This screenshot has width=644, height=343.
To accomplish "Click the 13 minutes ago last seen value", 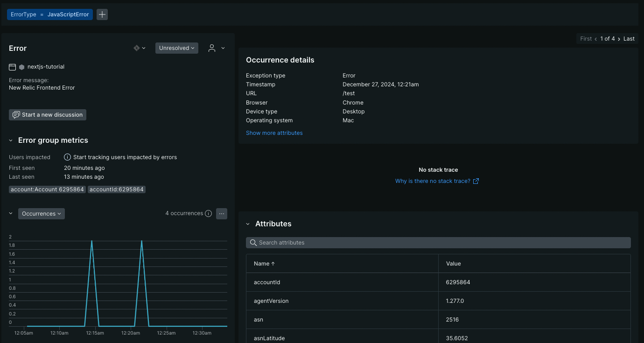I will 84,177.
